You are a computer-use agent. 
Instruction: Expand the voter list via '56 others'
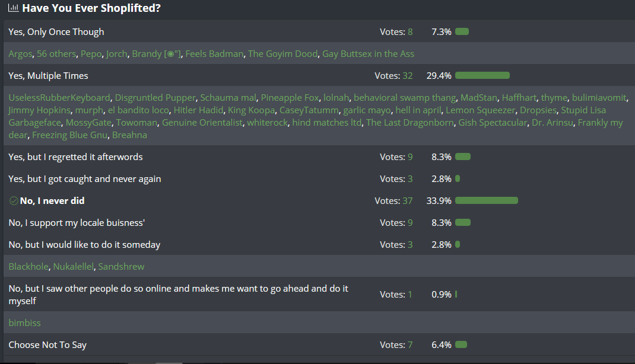56,54
